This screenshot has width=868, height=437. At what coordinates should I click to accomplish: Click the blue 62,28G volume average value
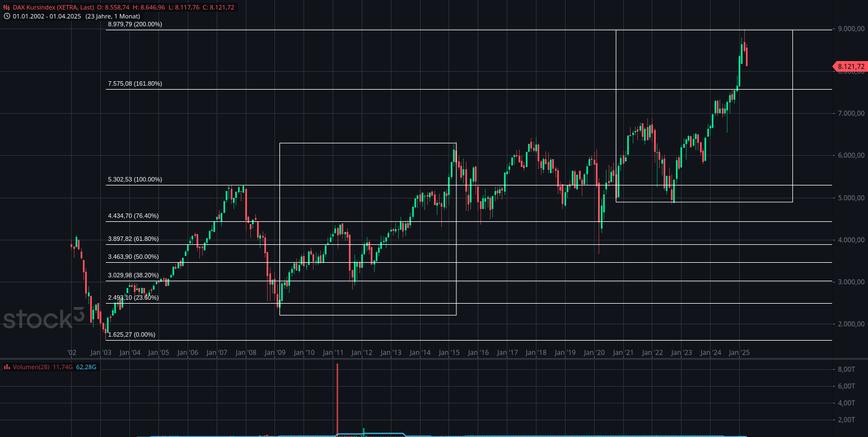pyautogui.click(x=86, y=367)
